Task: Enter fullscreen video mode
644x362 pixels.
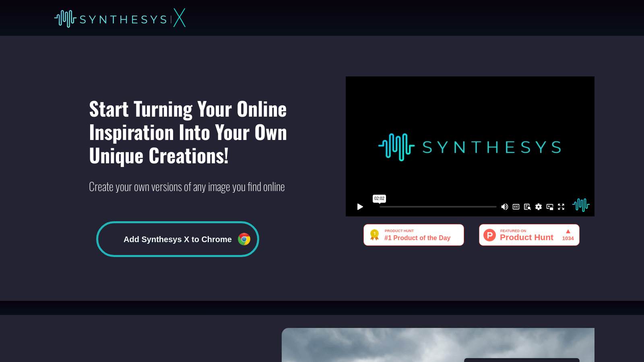Action: click(561, 207)
